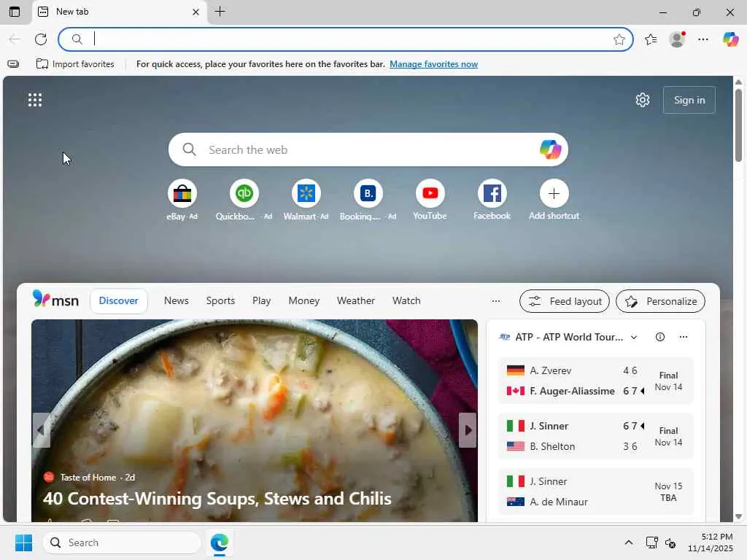Click the Personalize button
Screen dimensions: 747x560
[x=660, y=301]
